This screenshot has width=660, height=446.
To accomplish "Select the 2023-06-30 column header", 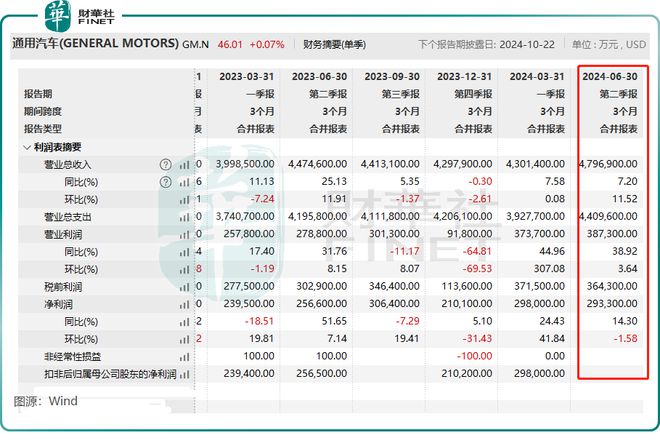I will tap(319, 77).
